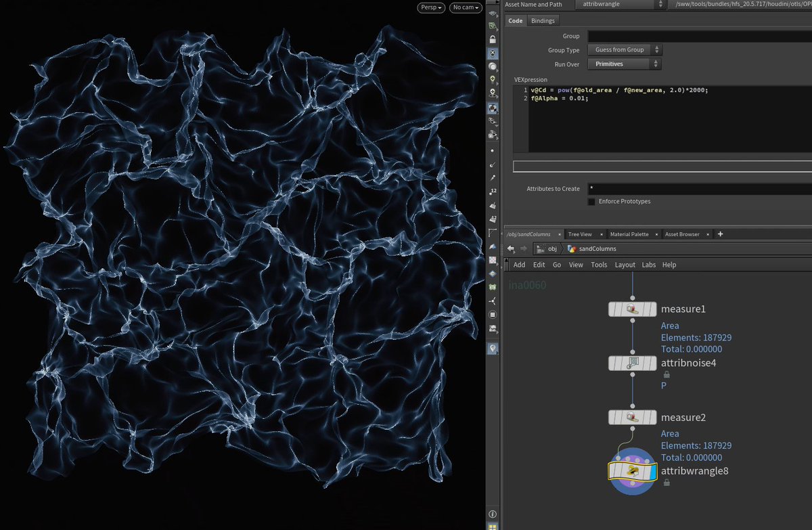Toggle the green construction plane icon
This screenshot has height=530, width=812.
493,26
